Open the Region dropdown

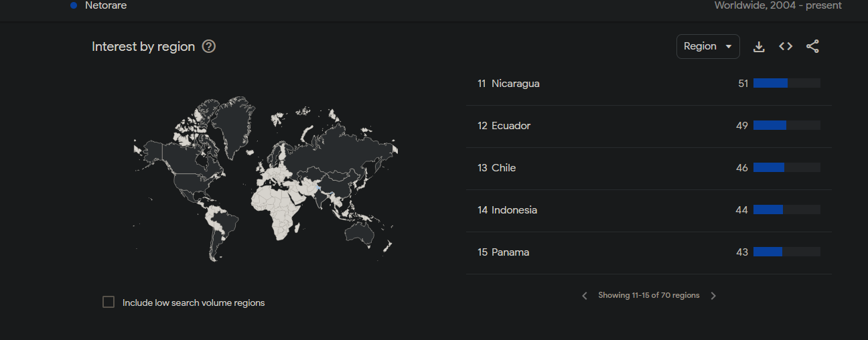pos(708,46)
